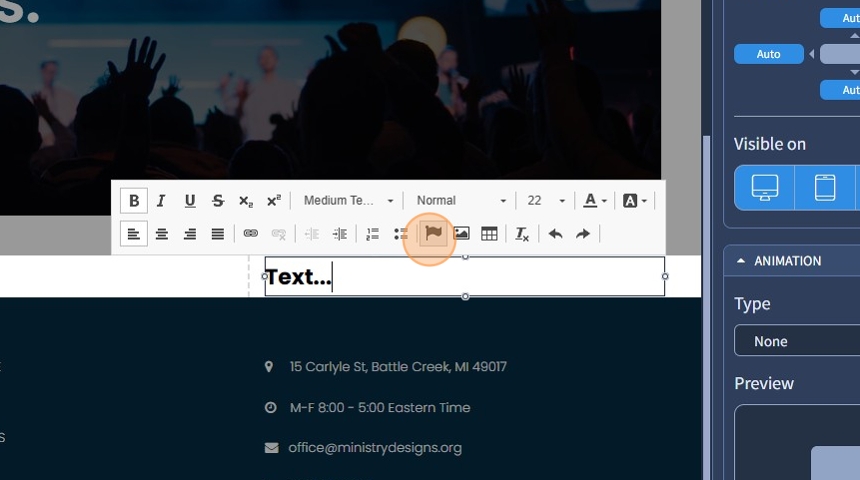
Task: Apply subscript formatting
Action: 246,201
